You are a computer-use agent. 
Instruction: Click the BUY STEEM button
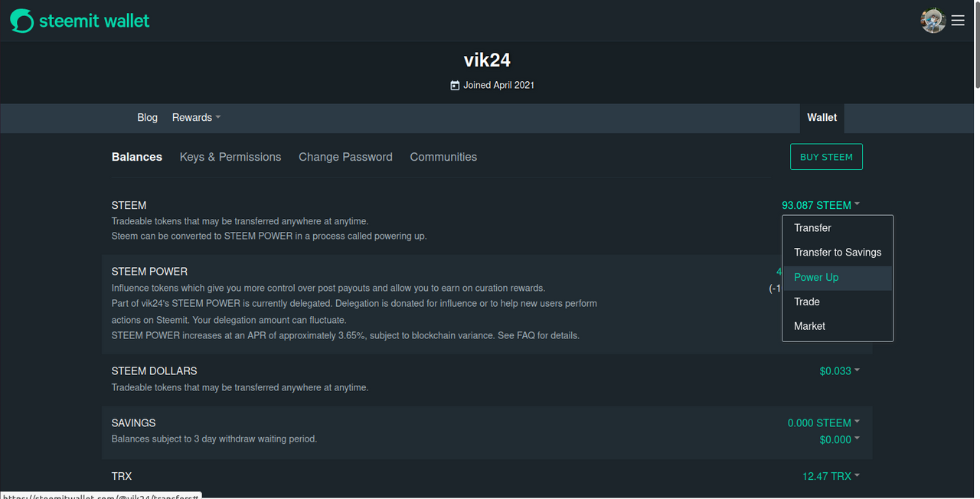[x=826, y=157]
